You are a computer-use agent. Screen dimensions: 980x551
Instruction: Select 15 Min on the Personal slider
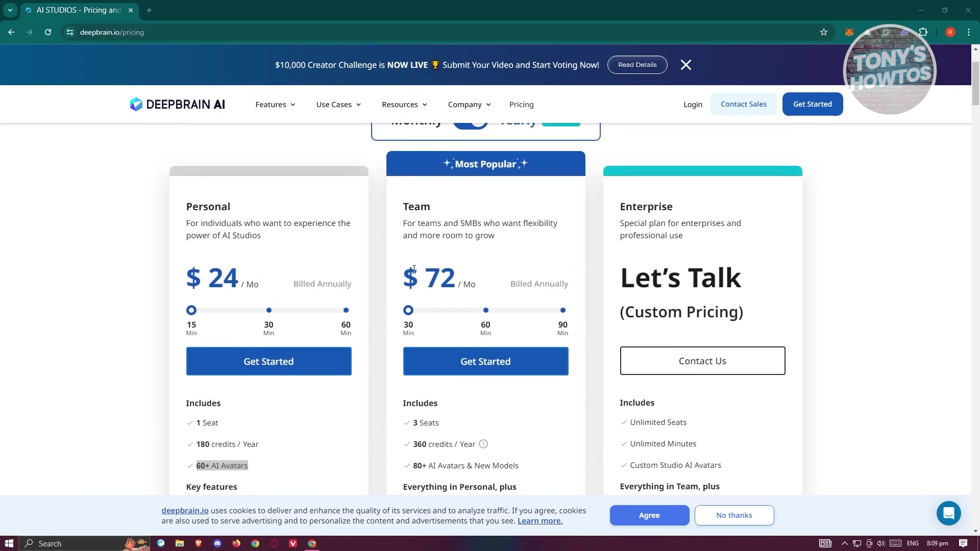pos(191,310)
